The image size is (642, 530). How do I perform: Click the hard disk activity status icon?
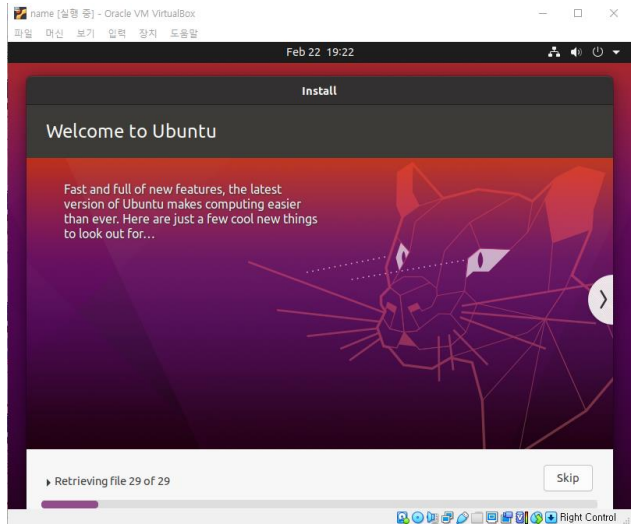(403, 517)
